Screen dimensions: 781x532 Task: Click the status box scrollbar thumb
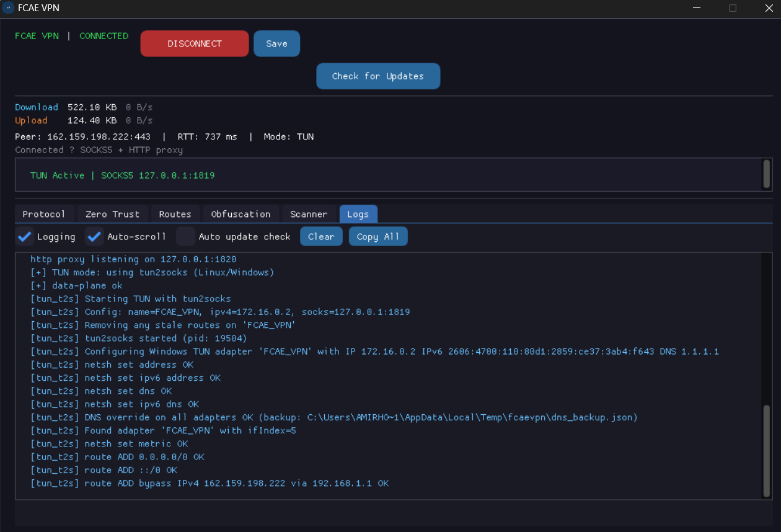(767, 174)
